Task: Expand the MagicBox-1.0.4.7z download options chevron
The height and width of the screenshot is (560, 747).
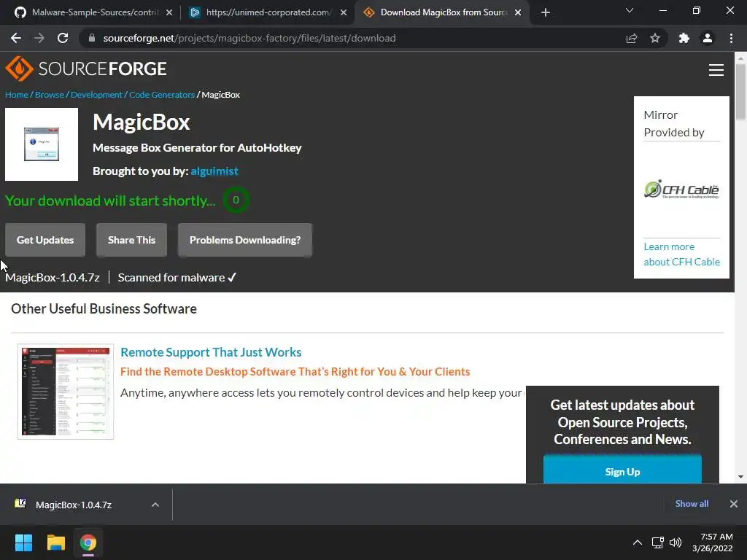Action: tap(155, 505)
